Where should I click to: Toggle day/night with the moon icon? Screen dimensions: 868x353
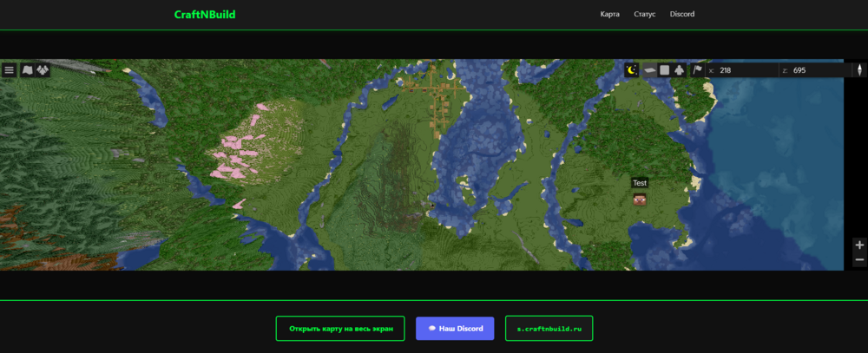coord(632,70)
